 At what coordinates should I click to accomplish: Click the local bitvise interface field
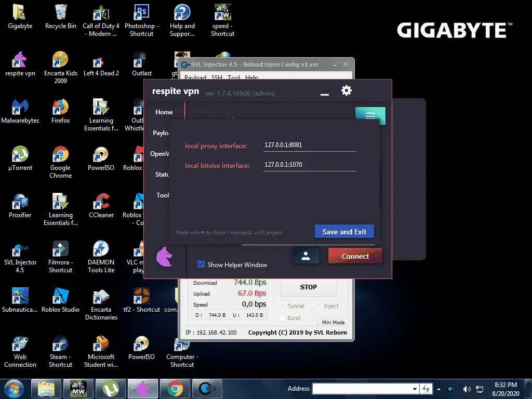pos(310,165)
